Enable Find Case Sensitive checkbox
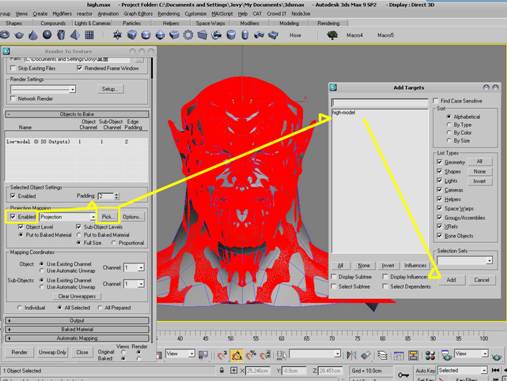The width and height of the screenshot is (507, 381). click(x=435, y=100)
